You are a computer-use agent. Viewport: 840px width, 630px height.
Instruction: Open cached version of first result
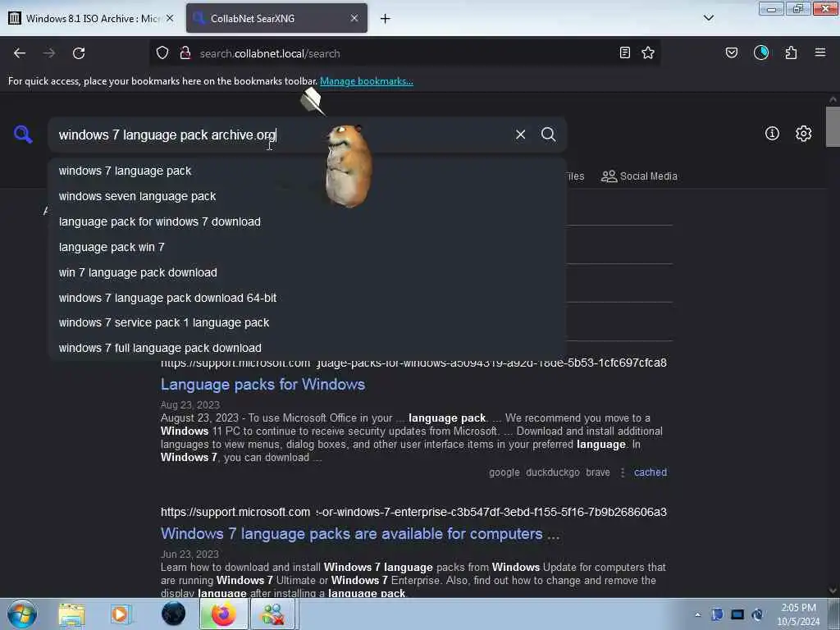coord(651,472)
